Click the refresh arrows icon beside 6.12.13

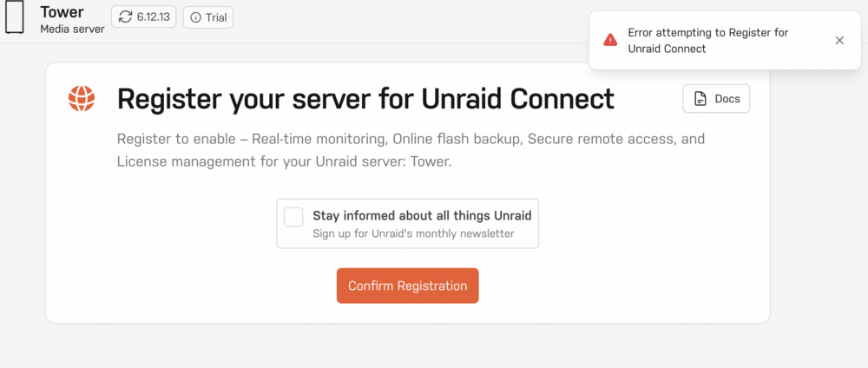tap(126, 17)
